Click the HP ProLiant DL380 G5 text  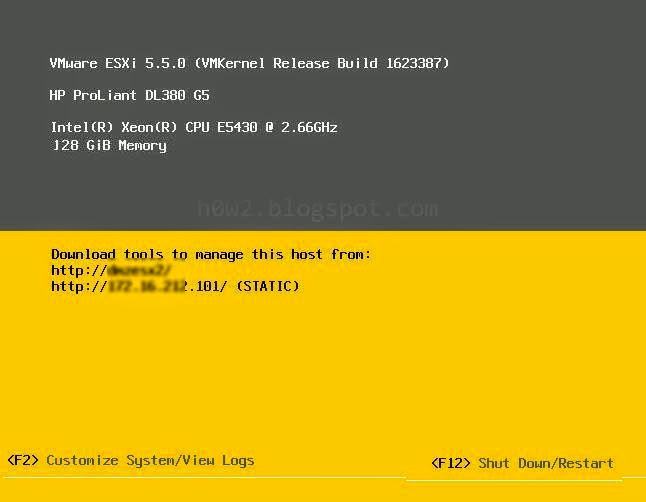click(x=129, y=95)
